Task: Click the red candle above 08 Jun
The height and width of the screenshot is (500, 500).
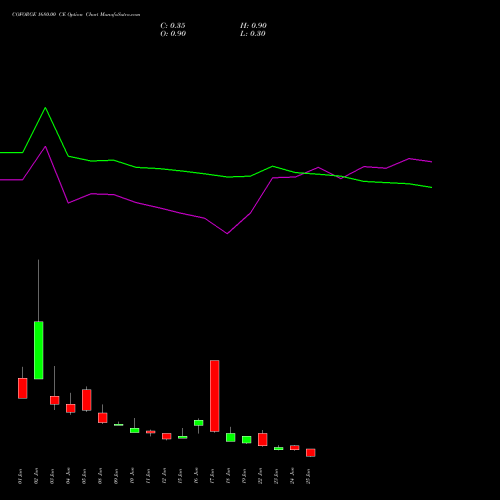Action: 103,418
